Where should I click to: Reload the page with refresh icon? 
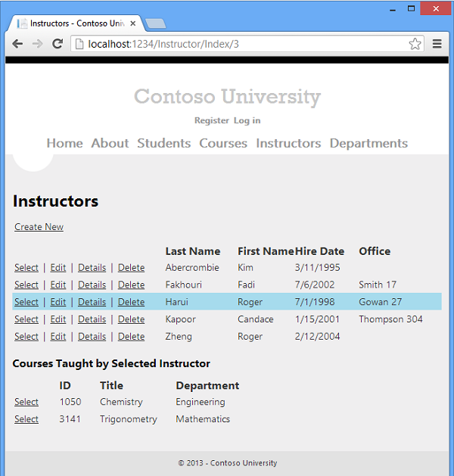pyautogui.click(x=57, y=44)
